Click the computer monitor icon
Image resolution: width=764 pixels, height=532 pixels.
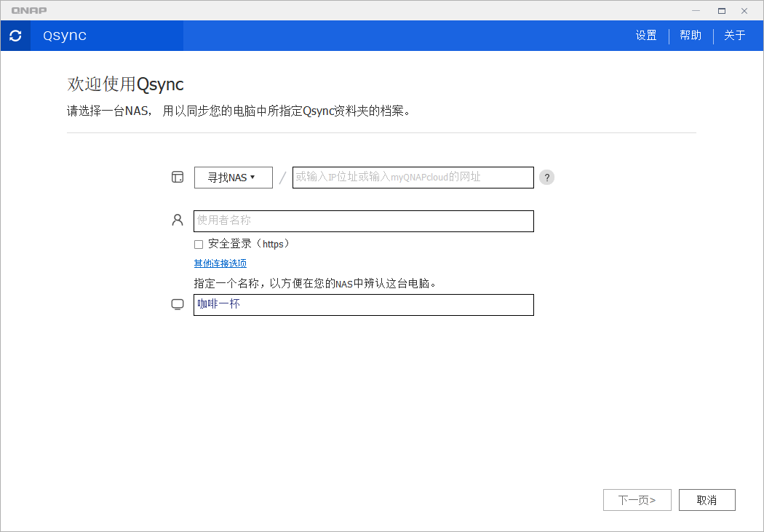(178, 304)
